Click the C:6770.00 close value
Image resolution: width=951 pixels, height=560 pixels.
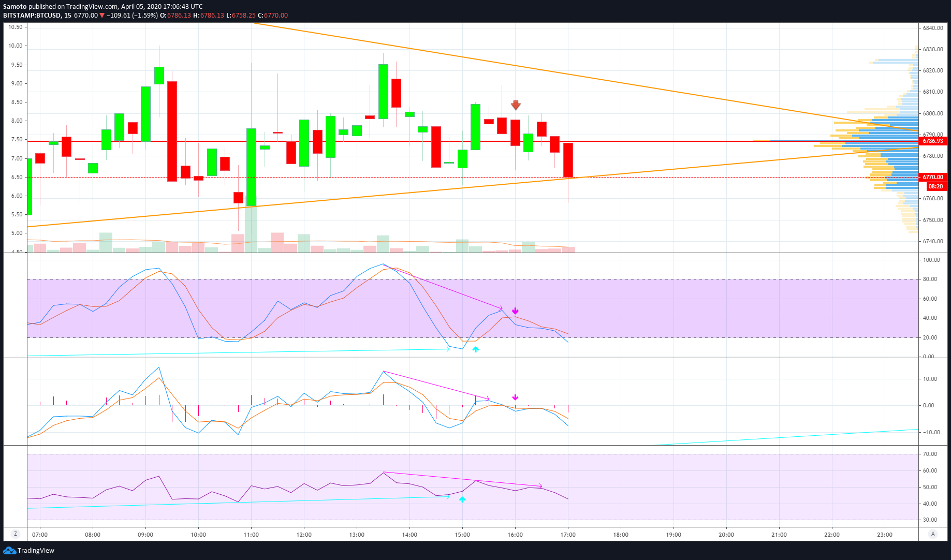(x=273, y=16)
